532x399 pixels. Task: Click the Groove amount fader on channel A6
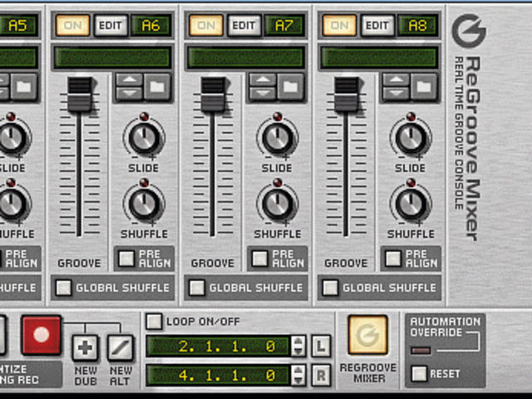pos(80,94)
